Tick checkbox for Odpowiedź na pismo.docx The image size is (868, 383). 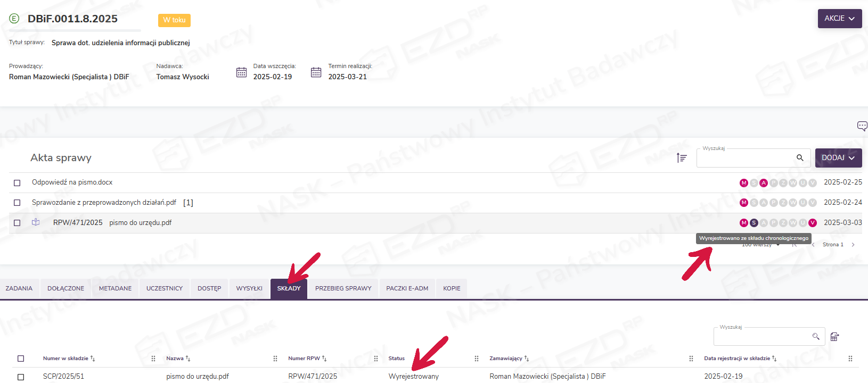coord(17,183)
